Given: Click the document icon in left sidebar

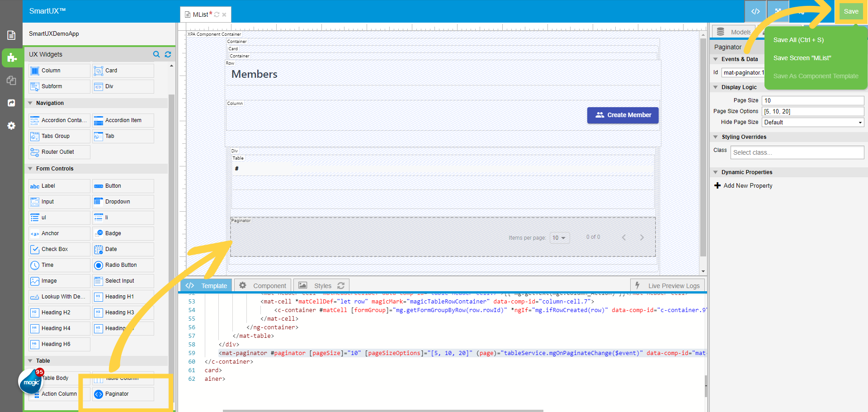Looking at the screenshot, I should (x=11, y=34).
